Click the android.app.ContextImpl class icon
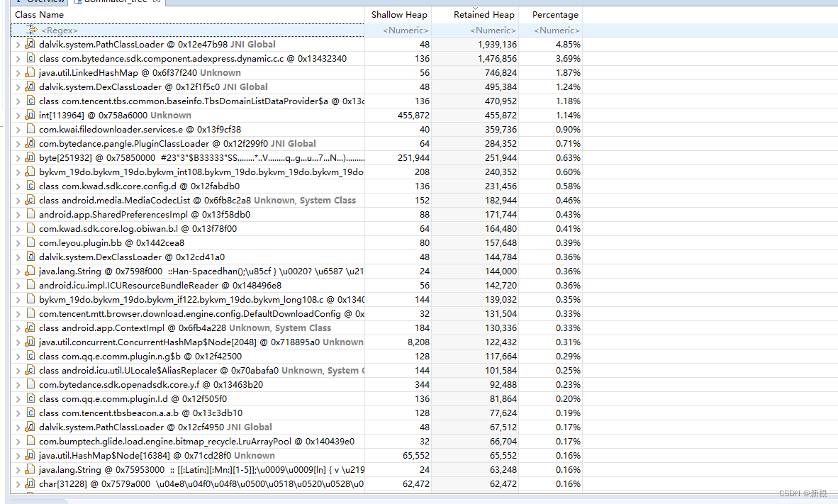Viewport: 838px width, 504px height. coord(30,327)
